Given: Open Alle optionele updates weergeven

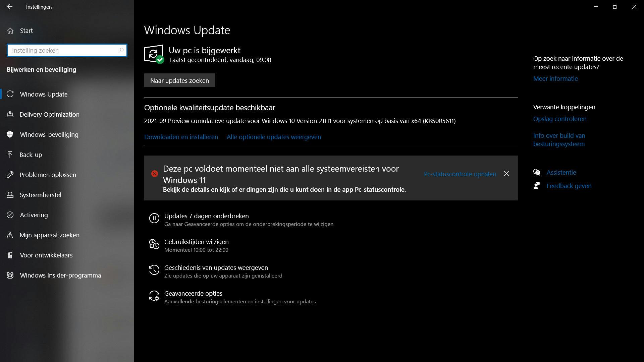Looking at the screenshot, I should [274, 137].
